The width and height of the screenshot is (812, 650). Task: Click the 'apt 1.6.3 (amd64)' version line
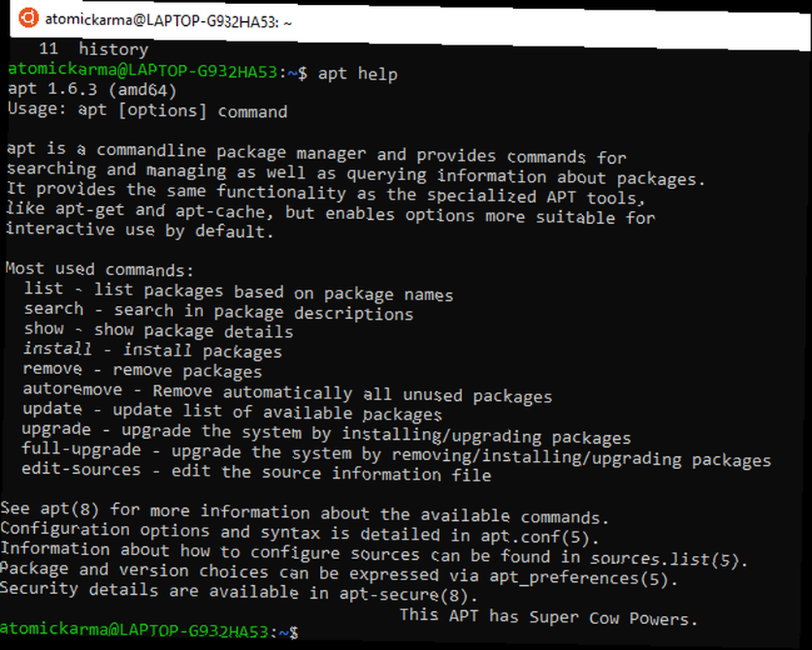[93, 89]
